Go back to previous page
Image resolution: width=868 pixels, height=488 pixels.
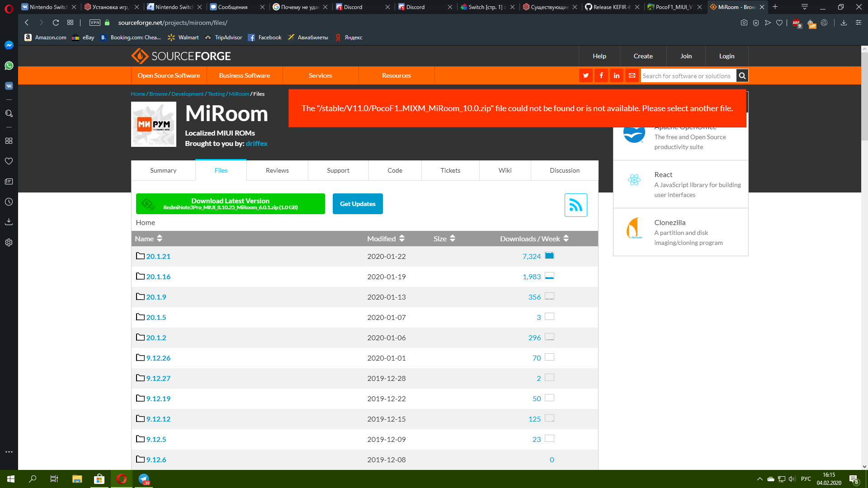27,23
